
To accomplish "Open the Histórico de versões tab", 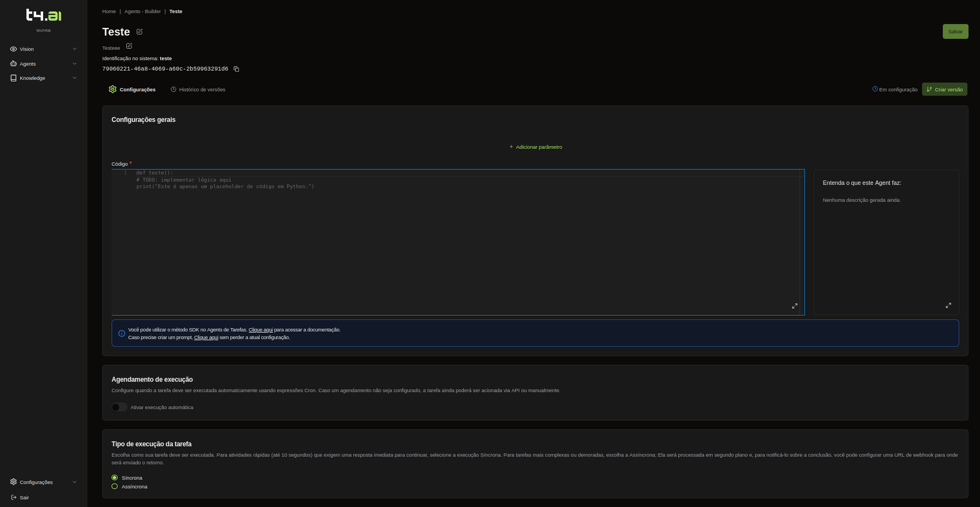I will pyautogui.click(x=198, y=90).
